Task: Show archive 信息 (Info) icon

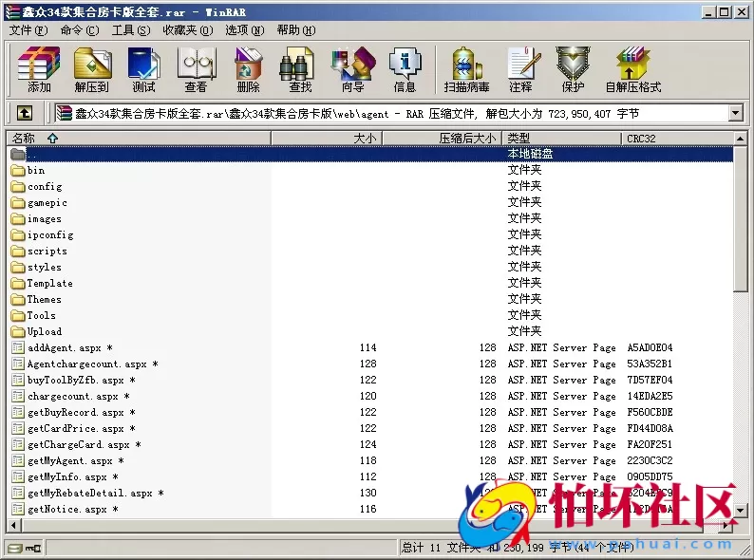Action: tap(405, 69)
